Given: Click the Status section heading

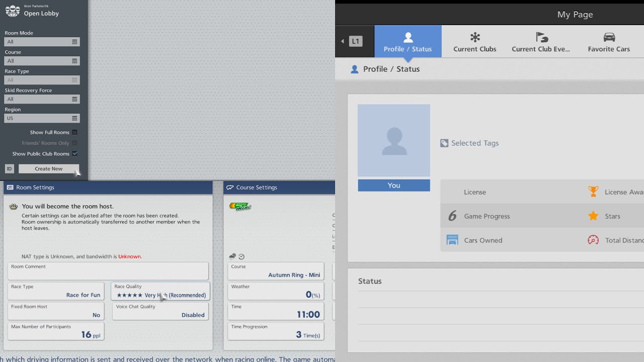Looking at the screenshot, I should [x=370, y=281].
